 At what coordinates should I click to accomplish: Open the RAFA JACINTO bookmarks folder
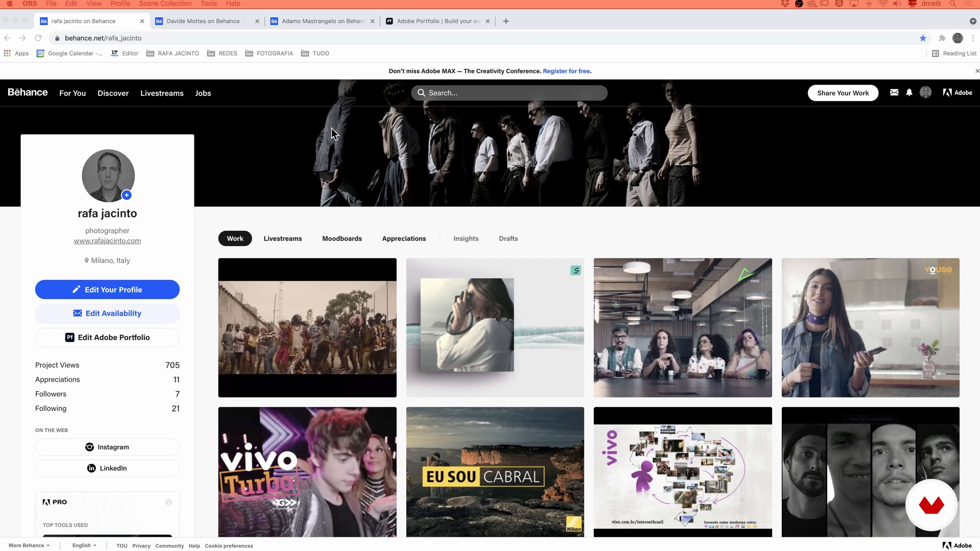click(x=173, y=53)
